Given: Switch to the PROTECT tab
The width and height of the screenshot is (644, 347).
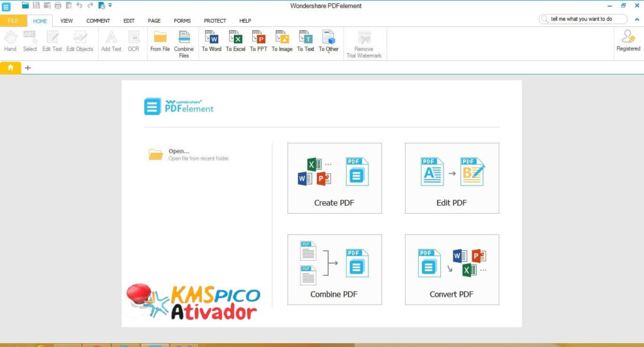Looking at the screenshot, I should pos(215,21).
